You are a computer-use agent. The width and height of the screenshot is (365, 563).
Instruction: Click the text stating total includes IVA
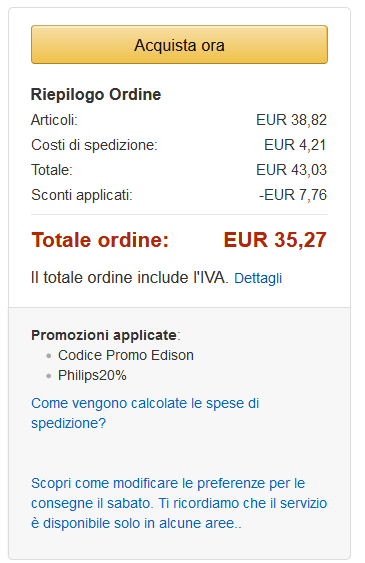130,278
